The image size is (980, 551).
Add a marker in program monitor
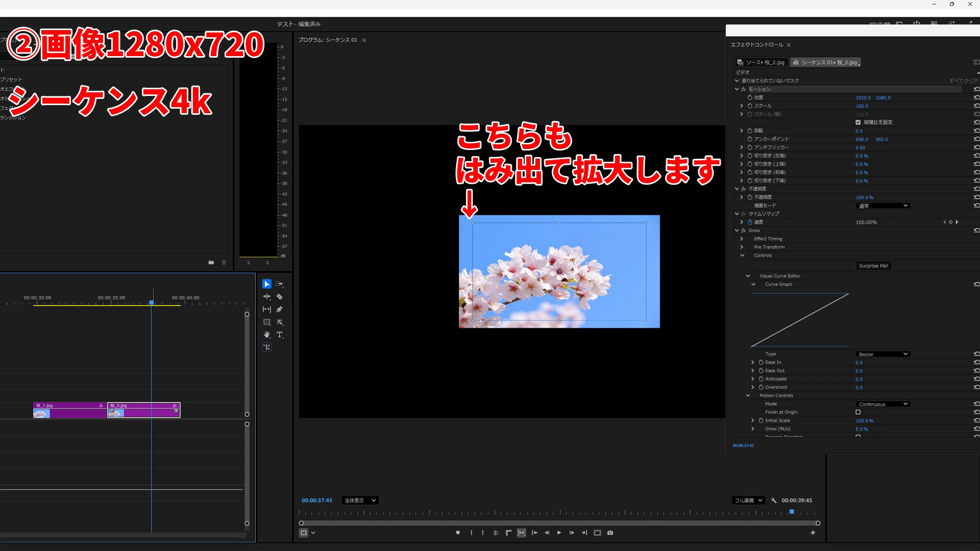click(458, 533)
